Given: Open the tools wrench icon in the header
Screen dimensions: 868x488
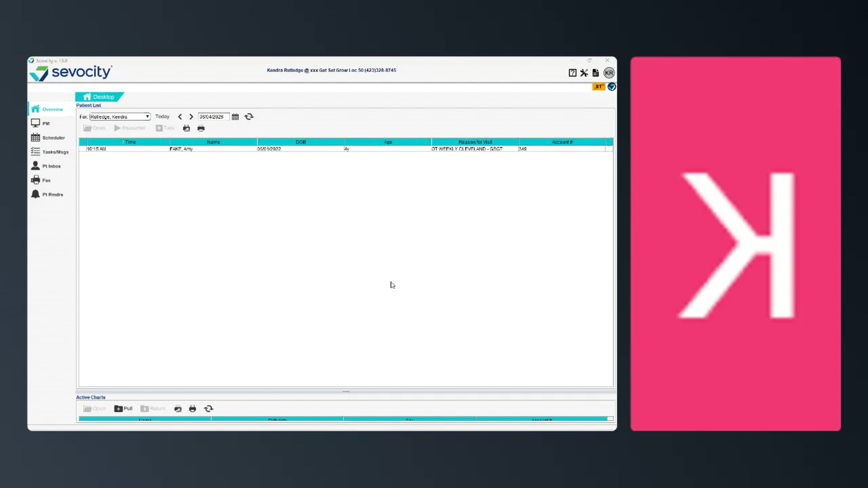Looking at the screenshot, I should [x=584, y=73].
